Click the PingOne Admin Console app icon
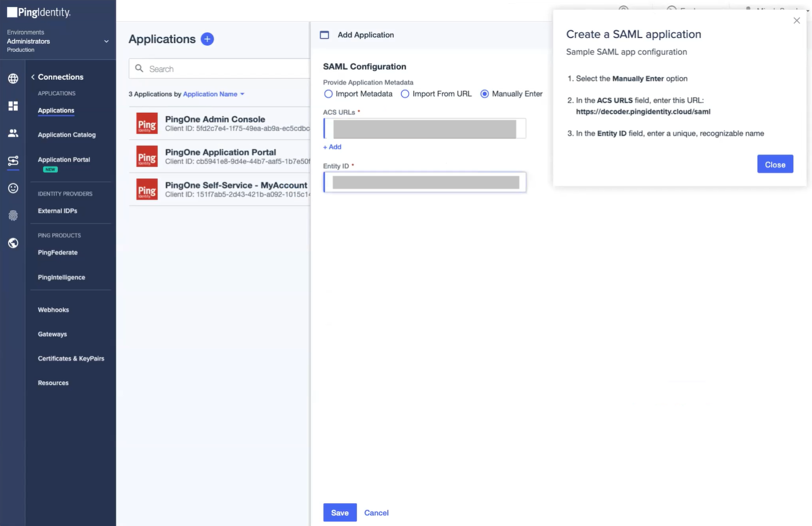The width and height of the screenshot is (812, 526). [x=146, y=123]
